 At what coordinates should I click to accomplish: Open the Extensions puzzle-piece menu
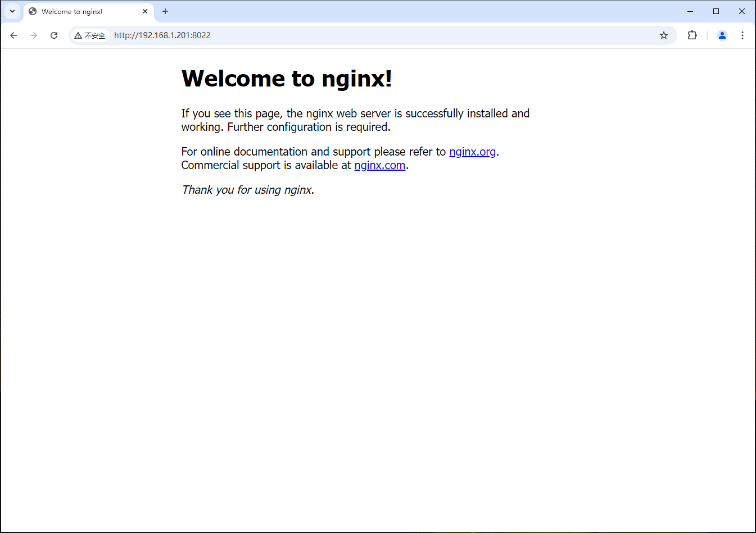click(x=692, y=35)
